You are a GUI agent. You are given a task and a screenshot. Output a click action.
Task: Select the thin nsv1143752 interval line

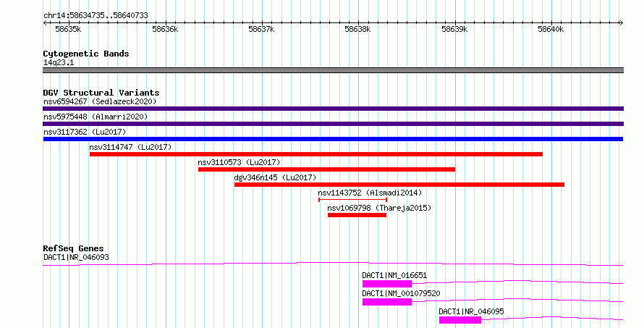click(x=353, y=200)
